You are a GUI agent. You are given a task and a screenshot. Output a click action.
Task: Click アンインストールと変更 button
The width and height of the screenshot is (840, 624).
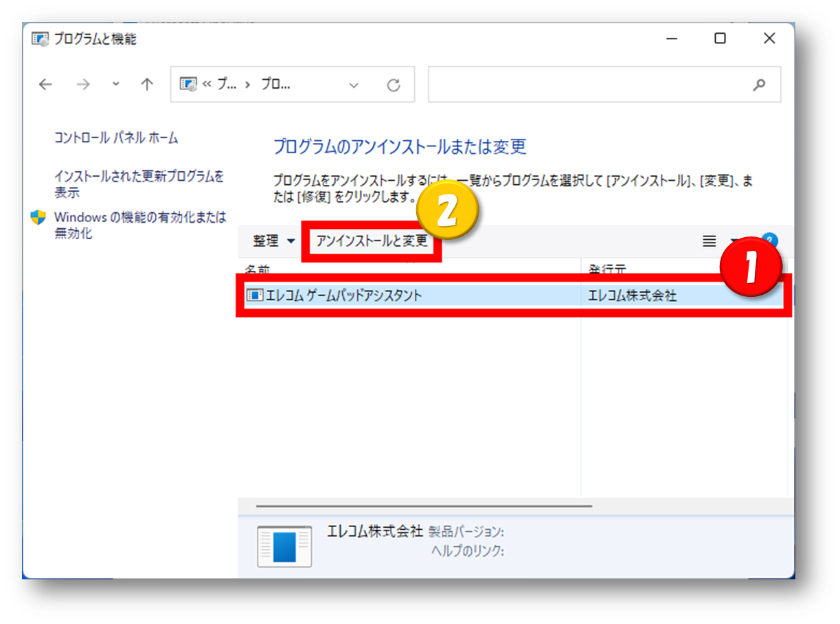pos(372,241)
